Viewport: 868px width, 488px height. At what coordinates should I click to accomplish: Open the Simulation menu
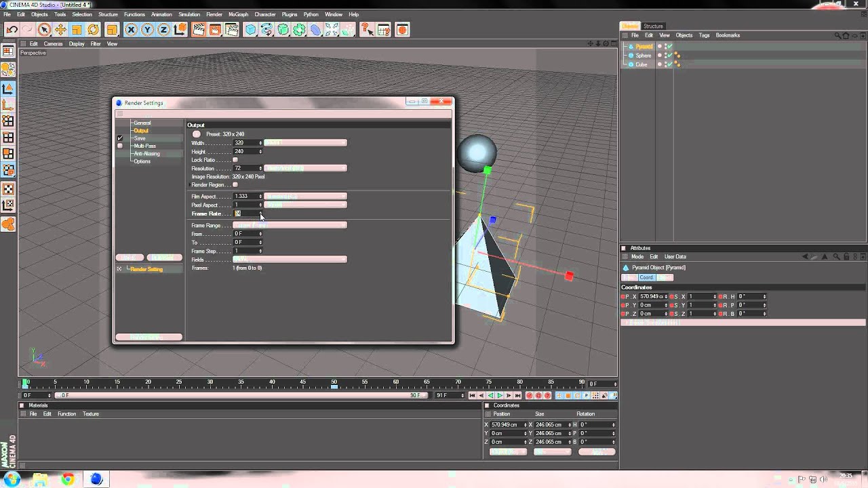(189, 14)
